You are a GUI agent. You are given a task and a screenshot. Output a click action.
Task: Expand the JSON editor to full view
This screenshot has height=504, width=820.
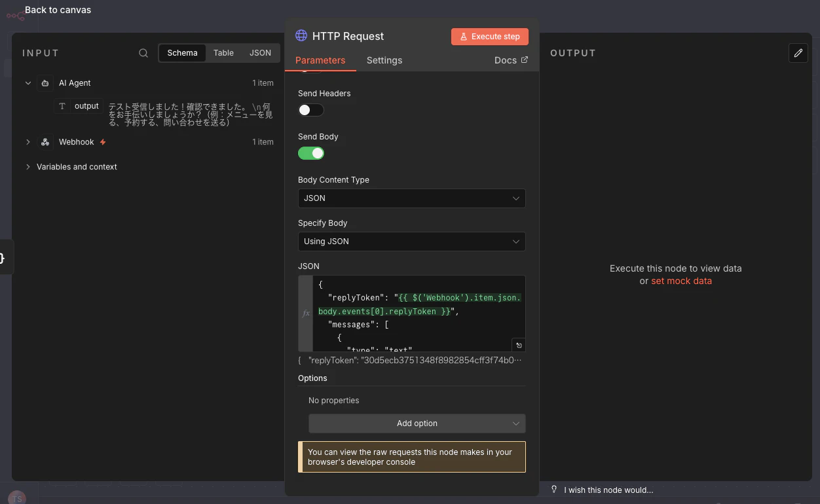(519, 345)
